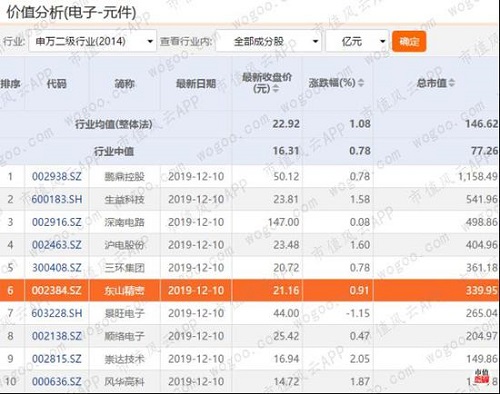Viewport: 500px width, 394px height.
Task: Click industry average market cap 146.62
Action: click(x=481, y=124)
